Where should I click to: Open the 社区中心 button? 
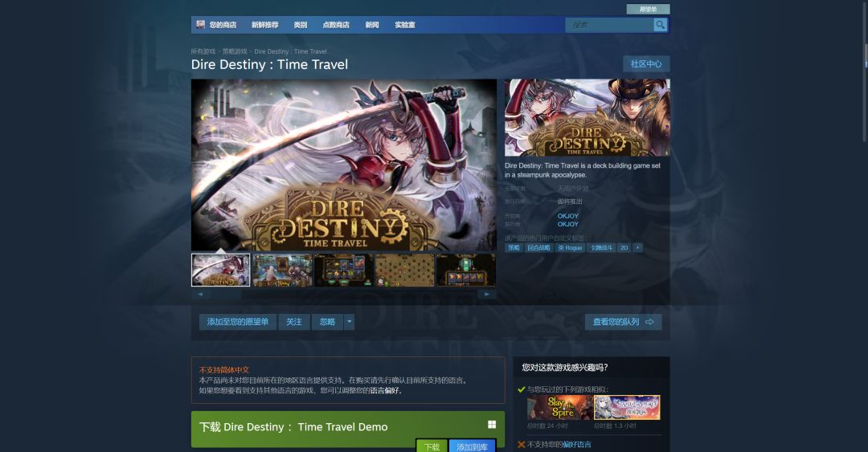point(646,64)
